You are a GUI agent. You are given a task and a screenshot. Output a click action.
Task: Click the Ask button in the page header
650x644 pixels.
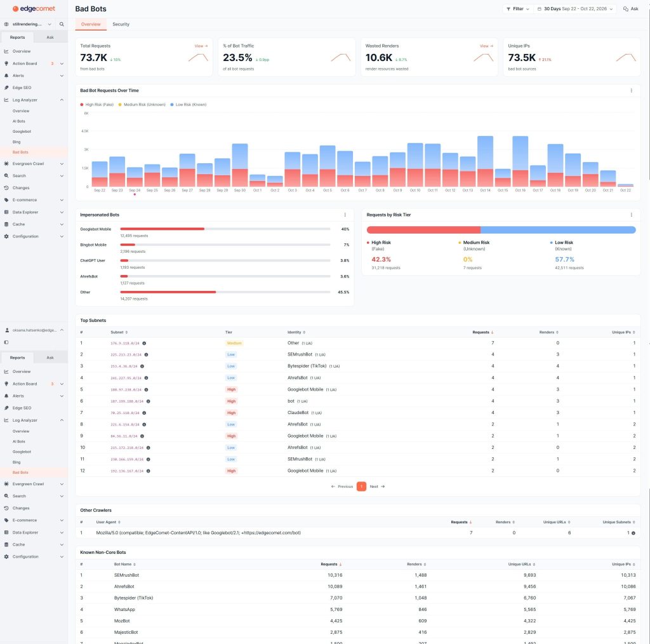pyautogui.click(x=630, y=9)
